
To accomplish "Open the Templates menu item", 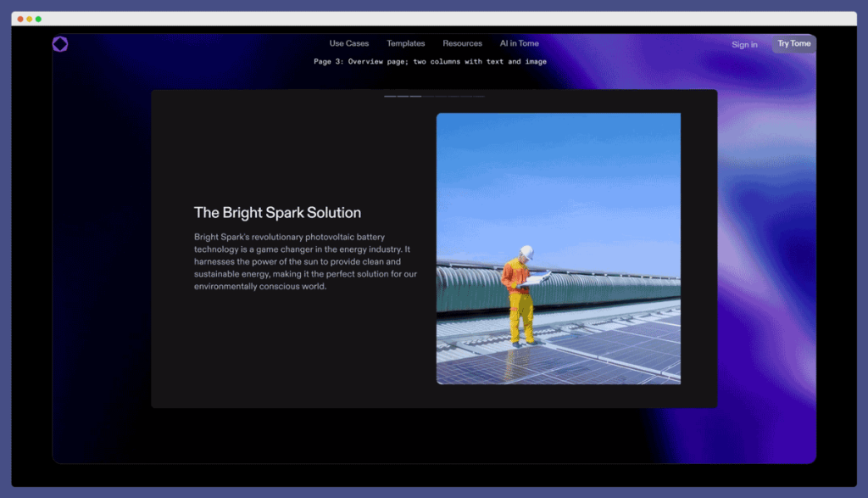I will (406, 43).
